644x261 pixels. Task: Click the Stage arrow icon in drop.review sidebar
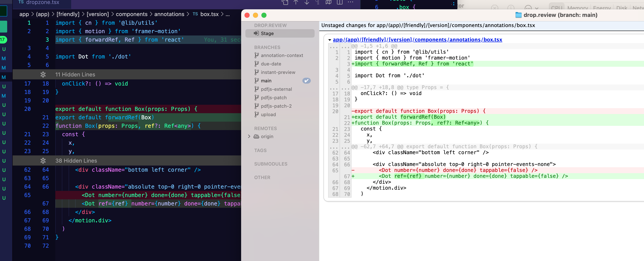[257, 33]
